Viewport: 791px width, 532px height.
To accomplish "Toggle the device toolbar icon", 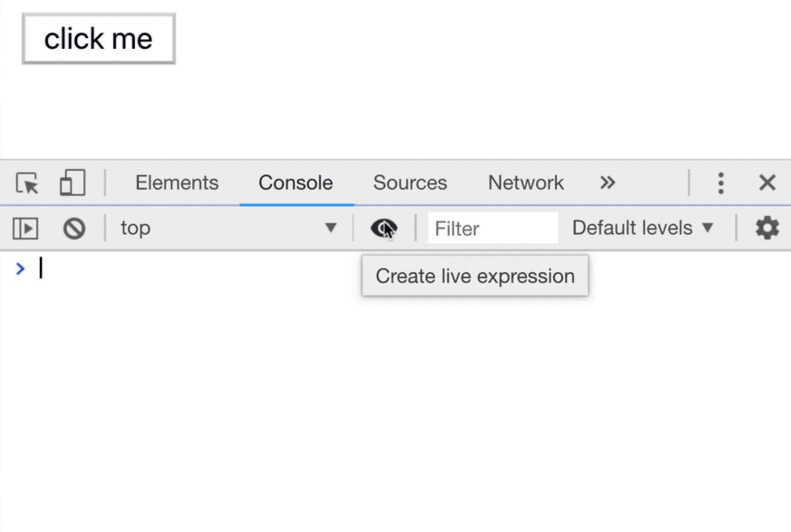I will click(x=72, y=184).
